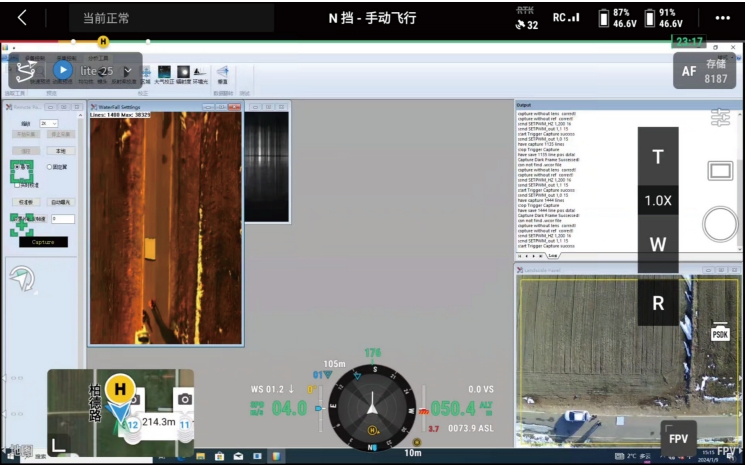Expand the minimap using corner icon
The height and width of the screenshot is (465, 747).
[x=60, y=442]
